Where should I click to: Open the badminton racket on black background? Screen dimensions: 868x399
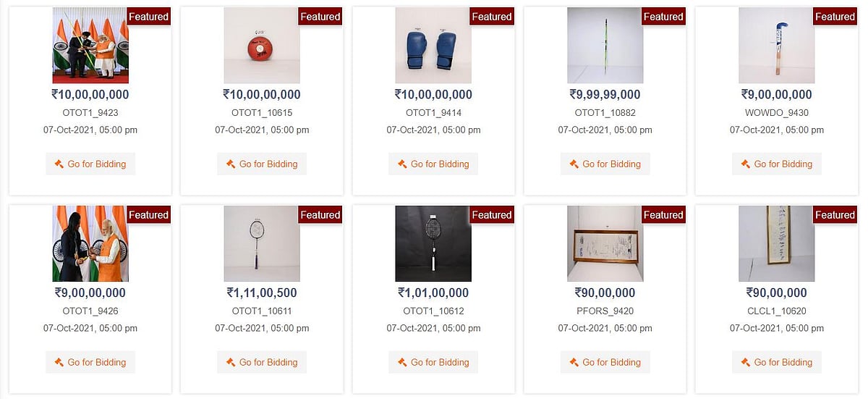coord(433,244)
